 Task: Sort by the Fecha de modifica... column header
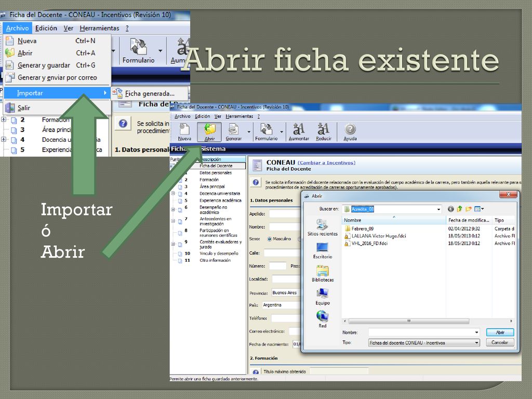[x=469, y=220]
